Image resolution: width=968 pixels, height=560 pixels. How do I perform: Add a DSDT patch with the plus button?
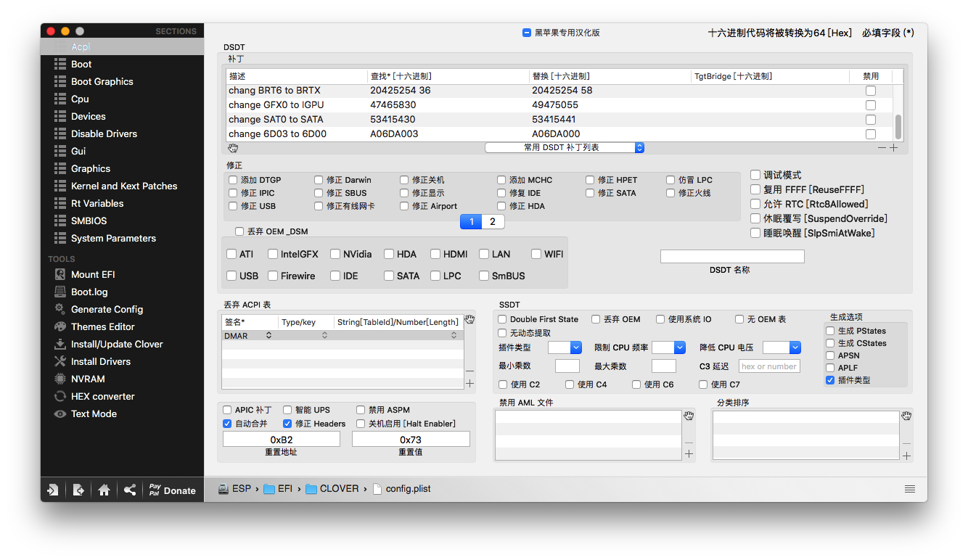[x=894, y=147]
